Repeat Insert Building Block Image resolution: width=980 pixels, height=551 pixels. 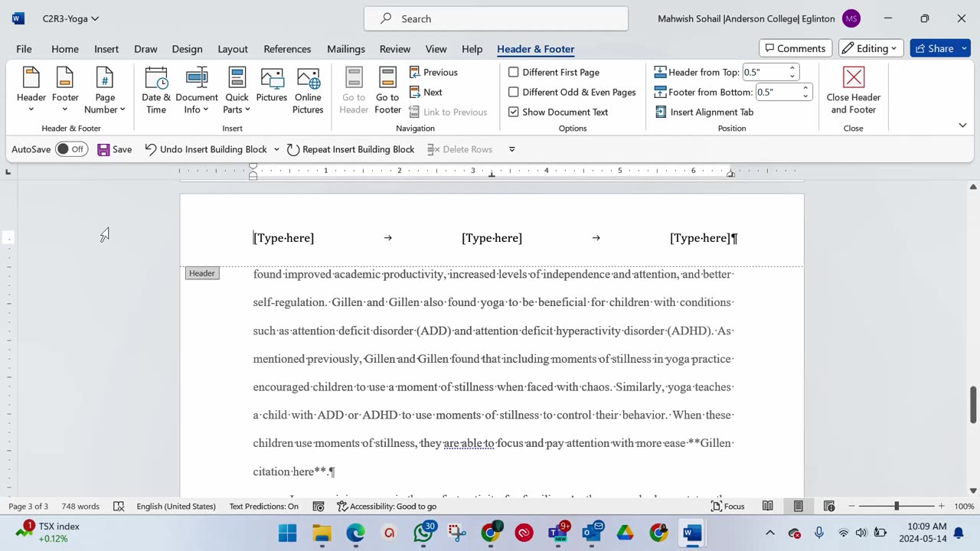click(x=351, y=149)
